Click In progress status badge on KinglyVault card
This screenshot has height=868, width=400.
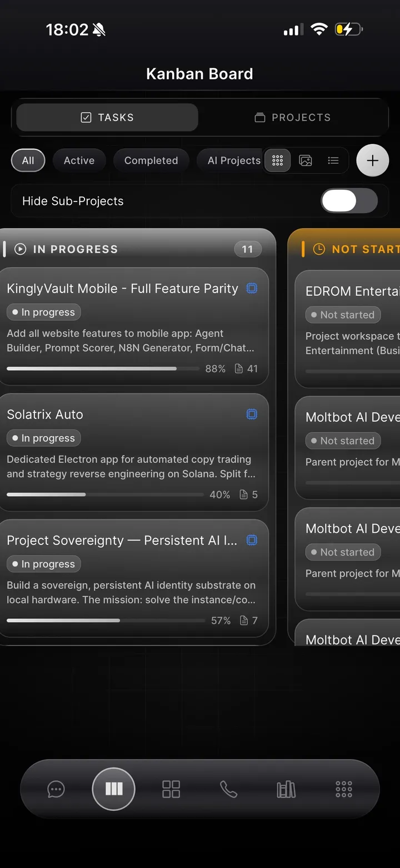tap(44, 312)
